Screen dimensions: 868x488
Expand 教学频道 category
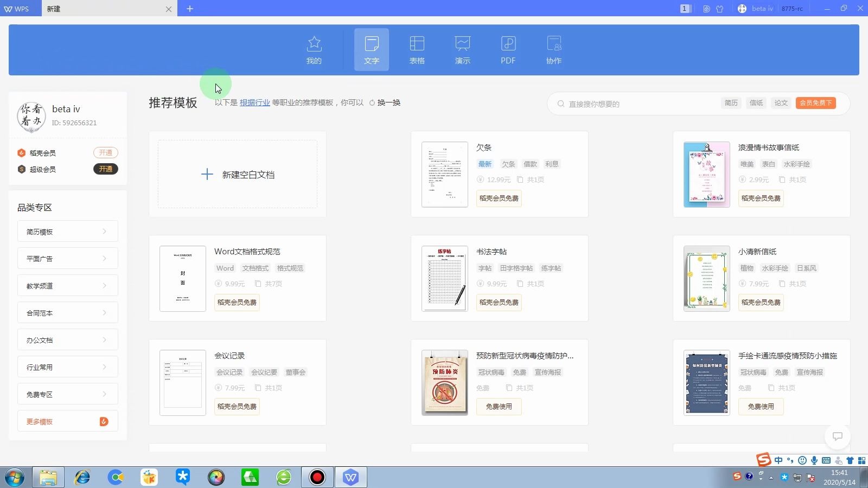point(68,286)
